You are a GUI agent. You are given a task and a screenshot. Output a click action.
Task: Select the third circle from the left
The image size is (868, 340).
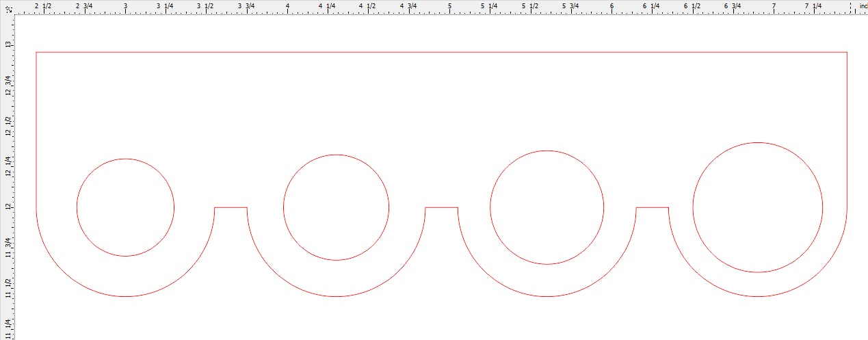pos(547,207)
